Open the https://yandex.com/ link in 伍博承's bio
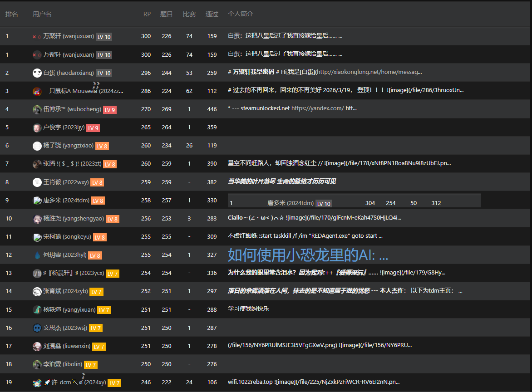Screen dimensions: 532x392 [x=318, y=108]
